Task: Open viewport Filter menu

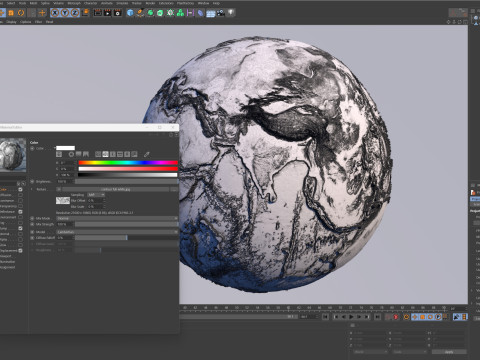Action: point(38,22)
